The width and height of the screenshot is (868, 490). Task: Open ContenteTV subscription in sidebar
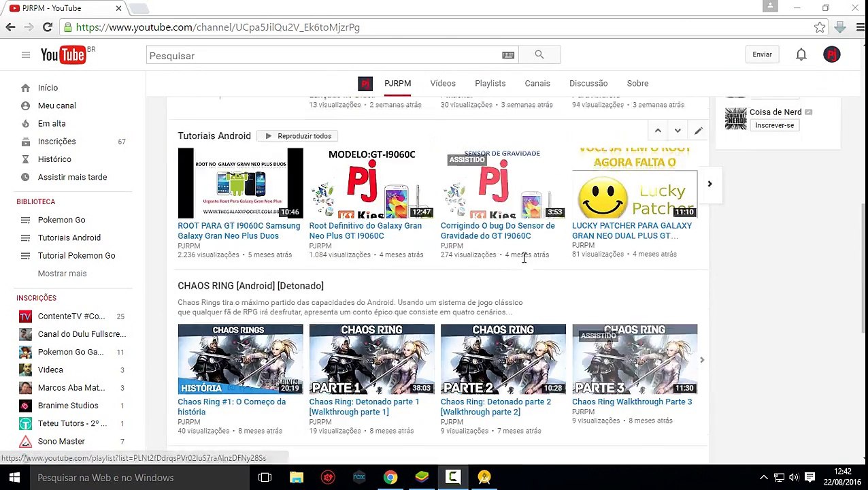click(x=73, y=316)
